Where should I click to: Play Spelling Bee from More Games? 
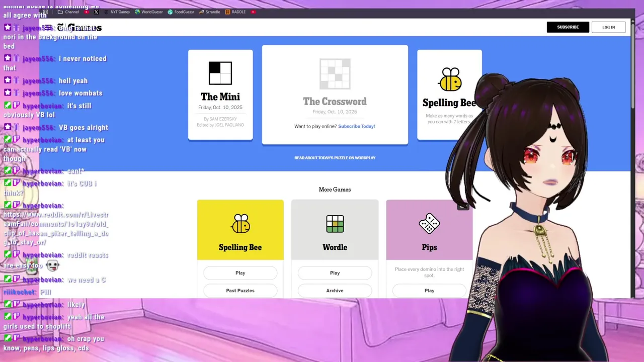(240, 273)
